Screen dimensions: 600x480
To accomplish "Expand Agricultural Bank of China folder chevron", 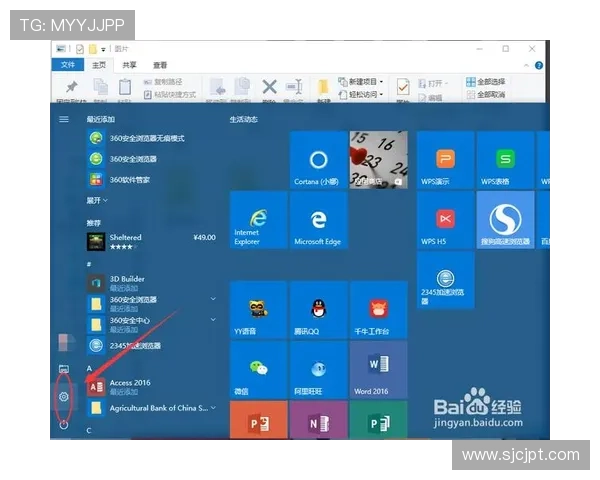I will pos(213,408).
